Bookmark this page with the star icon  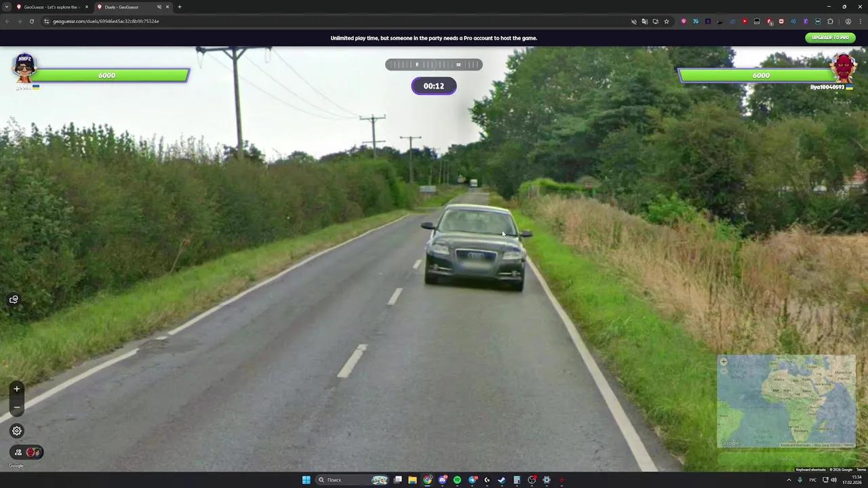pyautogui.click(x=667, y=21)
